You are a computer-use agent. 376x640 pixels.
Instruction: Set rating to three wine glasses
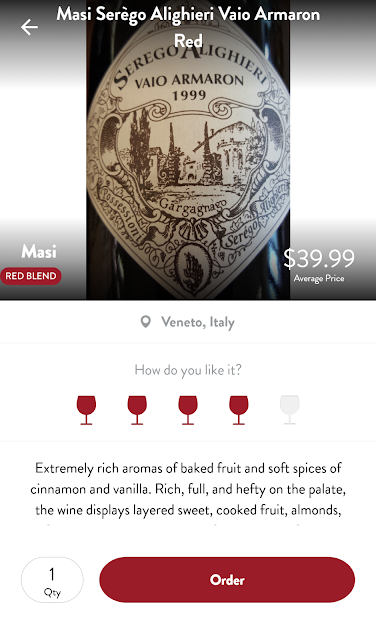[188, 410]
